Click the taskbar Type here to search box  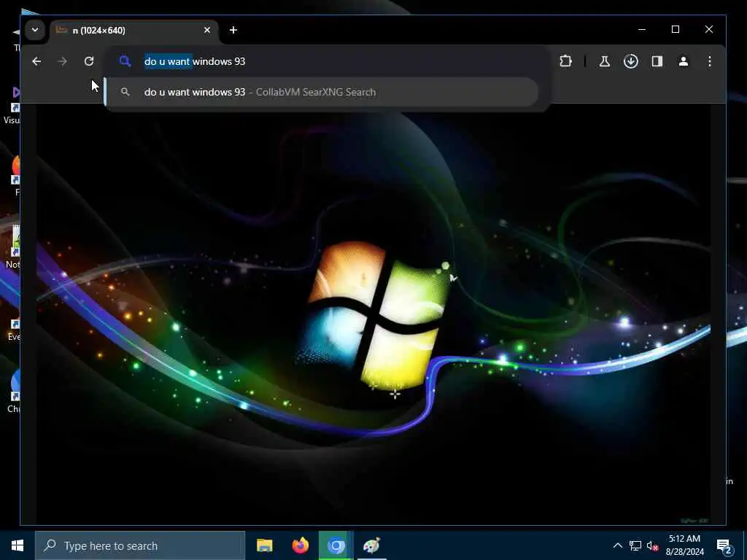(x=140, y=545)
